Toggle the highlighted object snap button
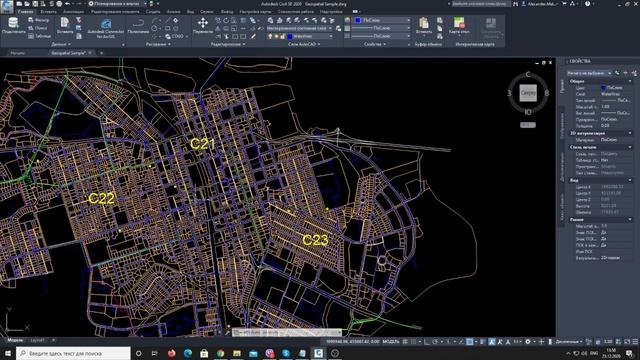Viewport: 640px width, 360px height. tap(470, 341)
